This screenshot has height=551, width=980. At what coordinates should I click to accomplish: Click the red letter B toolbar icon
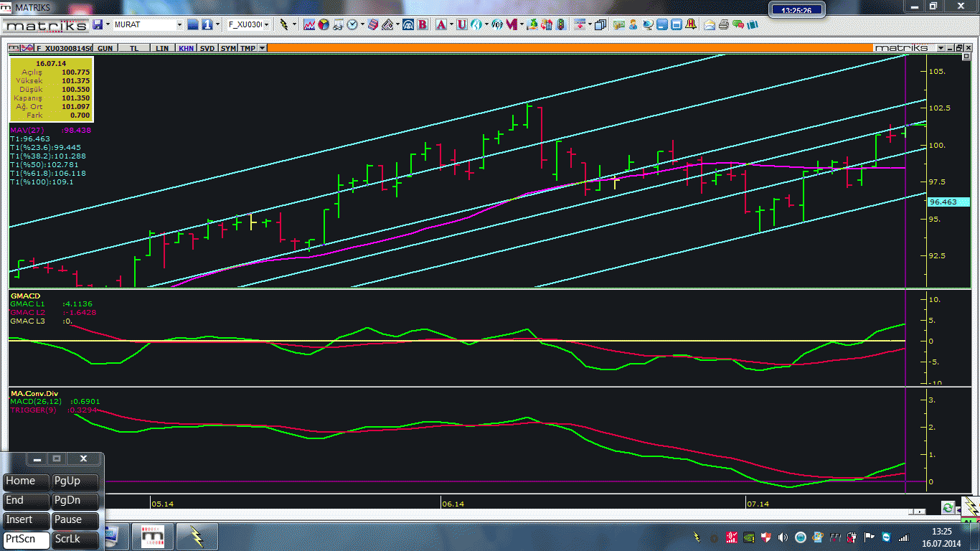tap(423, 24)
